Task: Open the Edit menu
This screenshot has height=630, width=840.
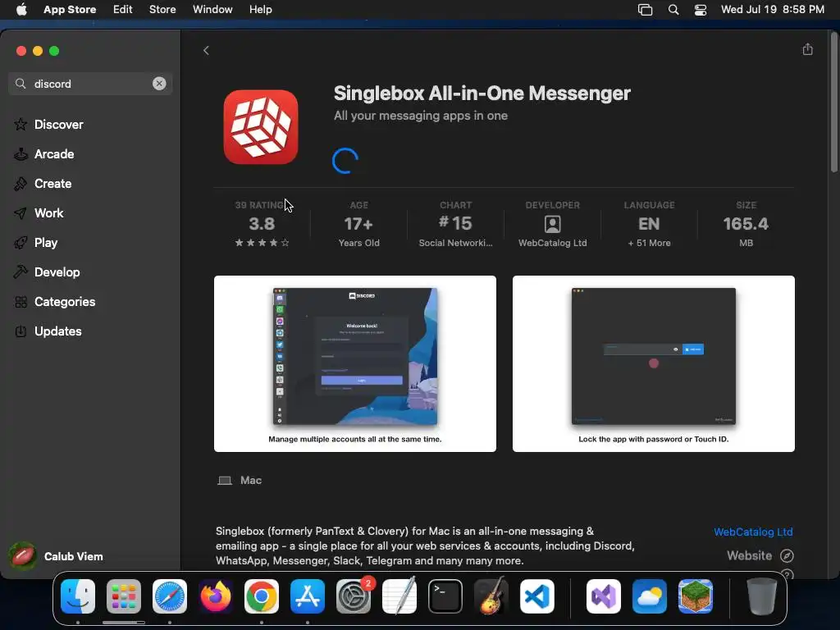Action: coord(123,9)
